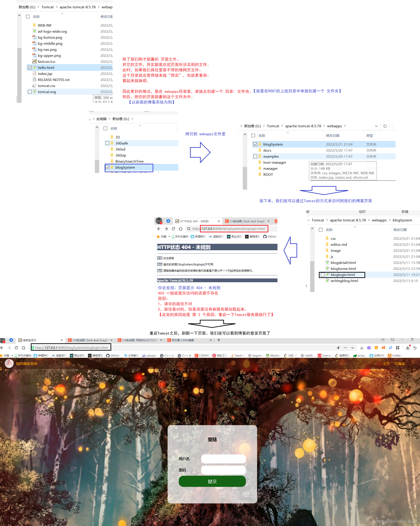Click the bottom browser address bar URL
420x526 pixels.
(x=71, y=348)
